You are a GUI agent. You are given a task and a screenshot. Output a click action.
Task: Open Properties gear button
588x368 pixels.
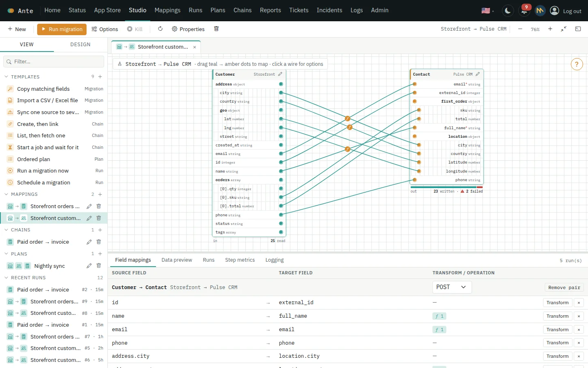(x=188, y=29)
